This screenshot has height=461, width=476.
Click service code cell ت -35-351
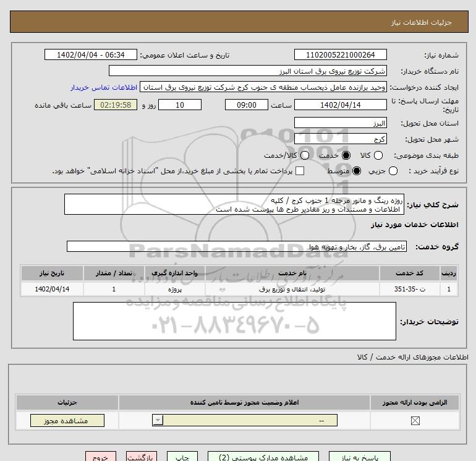(409, 289)
